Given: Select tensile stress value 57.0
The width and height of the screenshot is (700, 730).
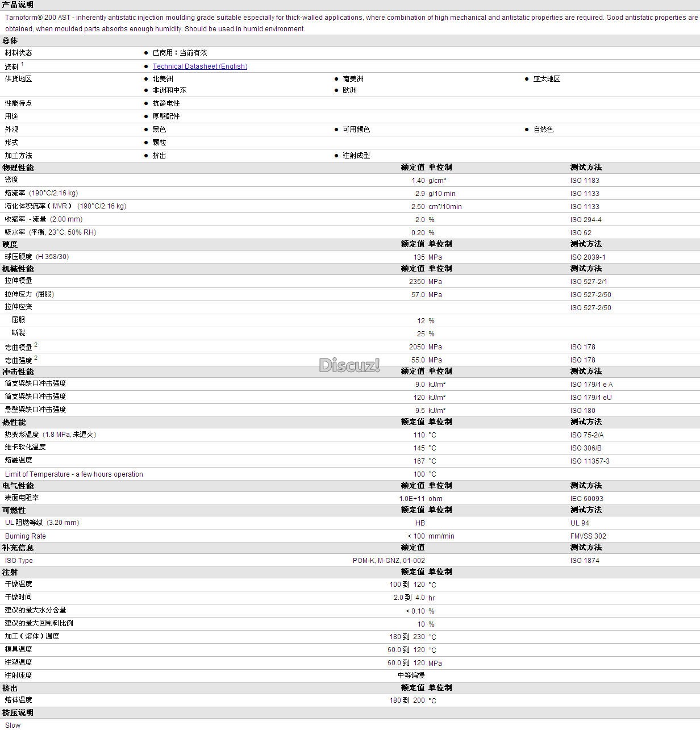Looking at the screenshot, I should point(418,295).
